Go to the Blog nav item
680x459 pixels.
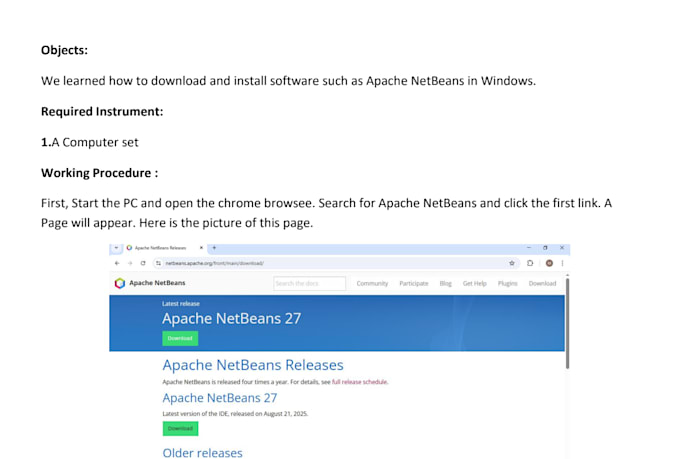(x=445, y=283)
